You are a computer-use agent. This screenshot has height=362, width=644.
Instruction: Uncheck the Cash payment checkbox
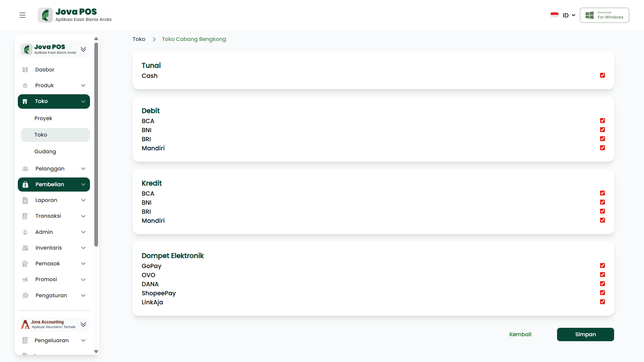point(602,75)
